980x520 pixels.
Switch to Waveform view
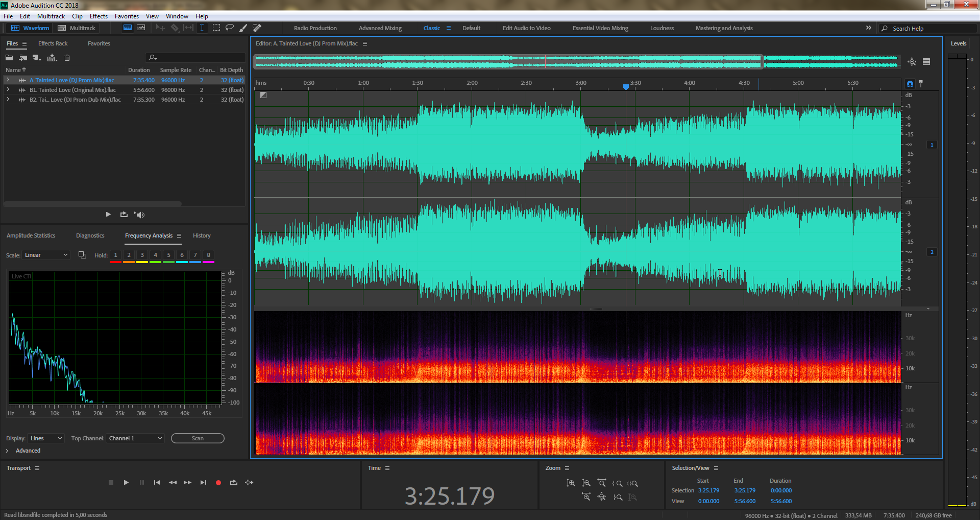(x=30, y=28)
